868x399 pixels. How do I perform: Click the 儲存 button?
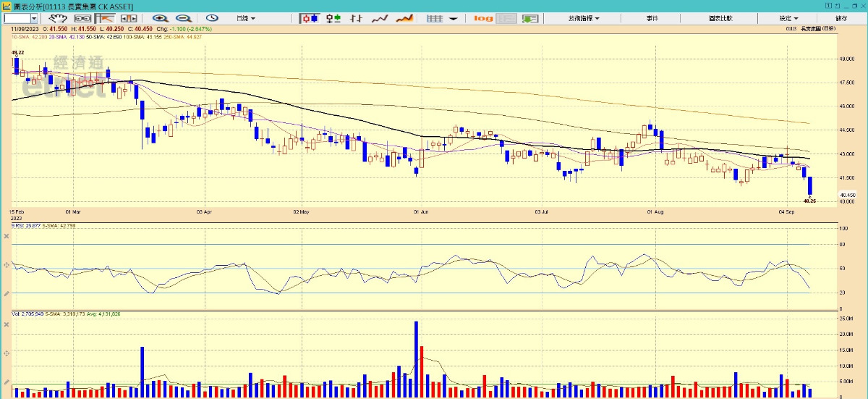point(841,18)
